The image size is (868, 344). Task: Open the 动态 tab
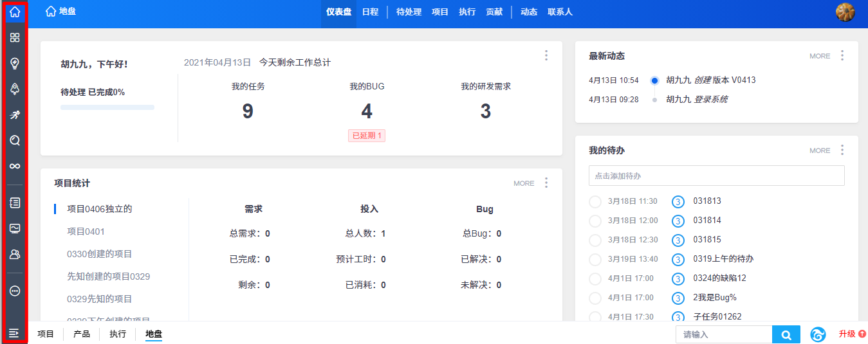pos(528,12)
